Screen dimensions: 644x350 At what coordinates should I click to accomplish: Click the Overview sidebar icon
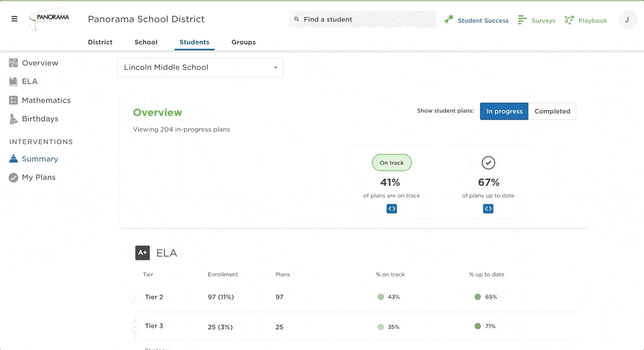tap(14, 63)
